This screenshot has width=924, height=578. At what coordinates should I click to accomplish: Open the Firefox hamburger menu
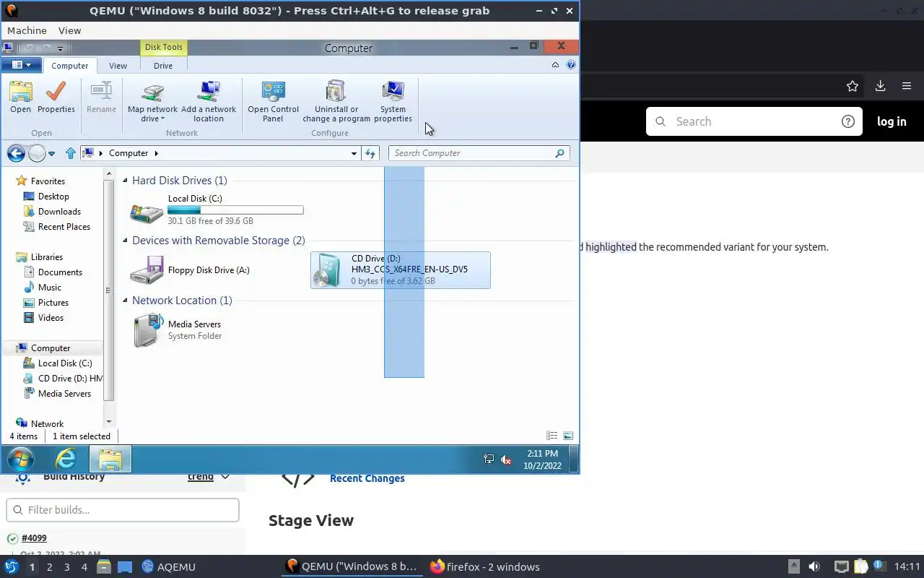907,86
